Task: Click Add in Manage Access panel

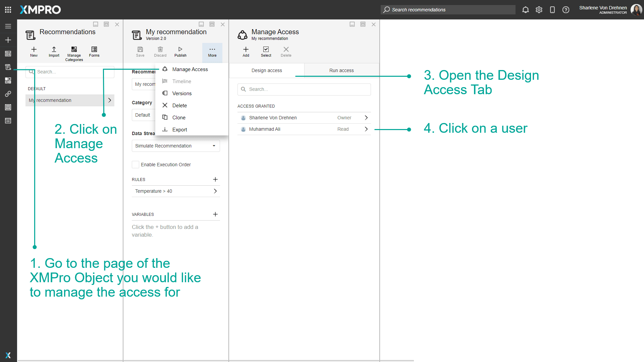Action: (x=246, y=51)
